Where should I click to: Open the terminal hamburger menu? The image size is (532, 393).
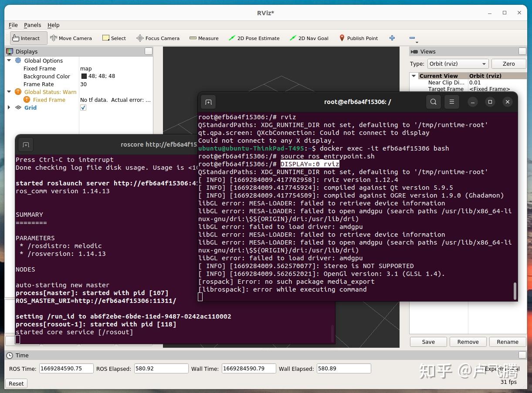coord(451,102)
